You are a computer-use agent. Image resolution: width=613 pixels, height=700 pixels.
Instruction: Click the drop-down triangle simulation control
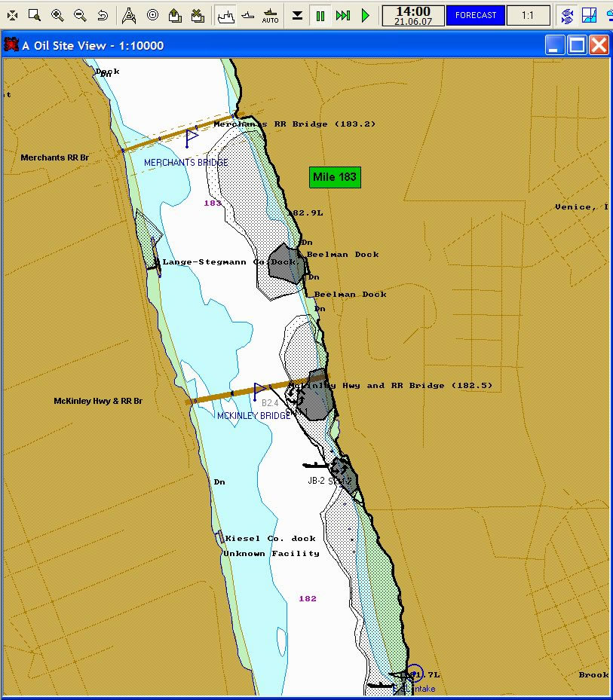point(297,16)
